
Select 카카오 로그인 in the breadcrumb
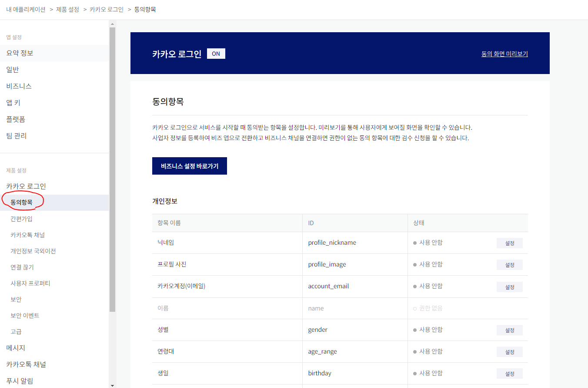pyautogui.click(x=107, y=9)
